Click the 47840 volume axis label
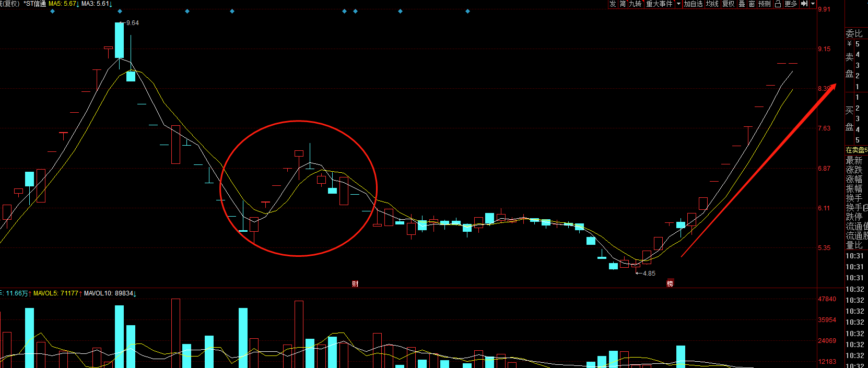Viewport: 868px width, 368px height. coord(827,300)
